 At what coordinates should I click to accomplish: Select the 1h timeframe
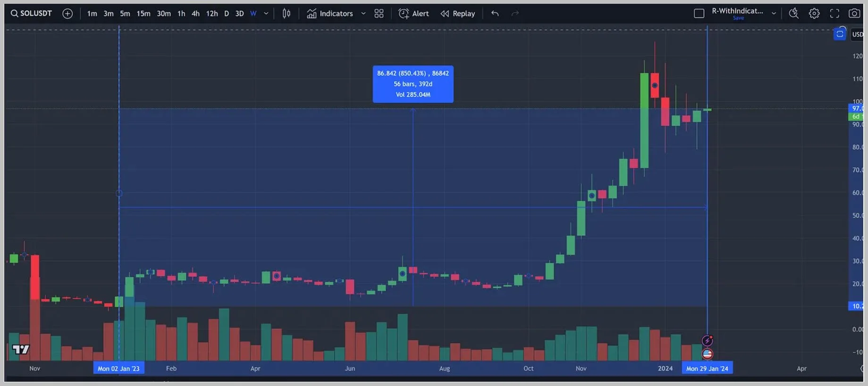tap(181, 14)
